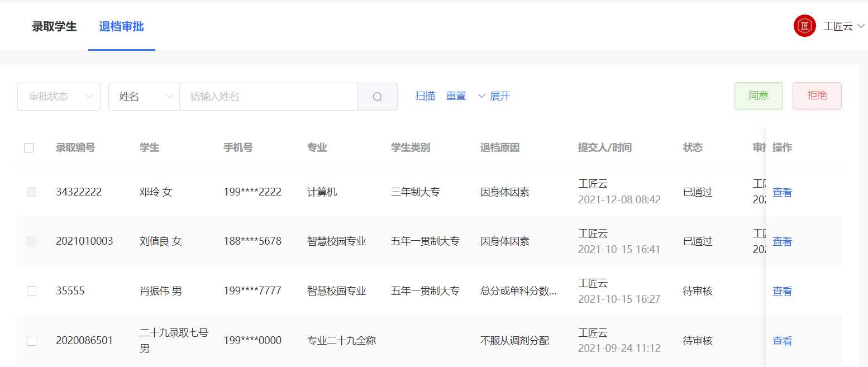
Task: Click the green 同意 approve button
Action: coord(758,96)
